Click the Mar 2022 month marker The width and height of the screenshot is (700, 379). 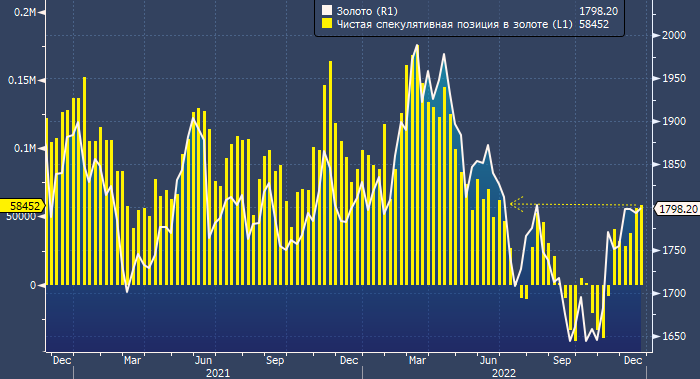coord(417,360)
